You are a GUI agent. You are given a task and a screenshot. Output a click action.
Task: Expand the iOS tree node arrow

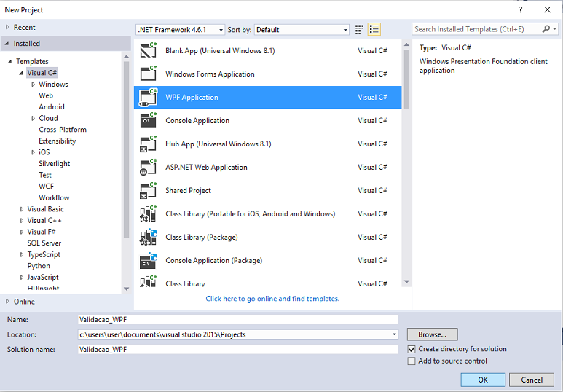33,152
